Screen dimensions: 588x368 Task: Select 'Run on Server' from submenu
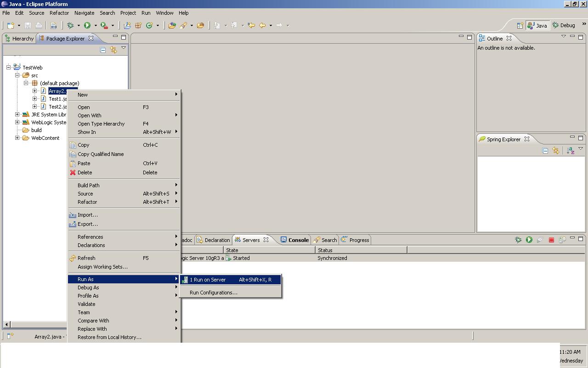[207, 280]
